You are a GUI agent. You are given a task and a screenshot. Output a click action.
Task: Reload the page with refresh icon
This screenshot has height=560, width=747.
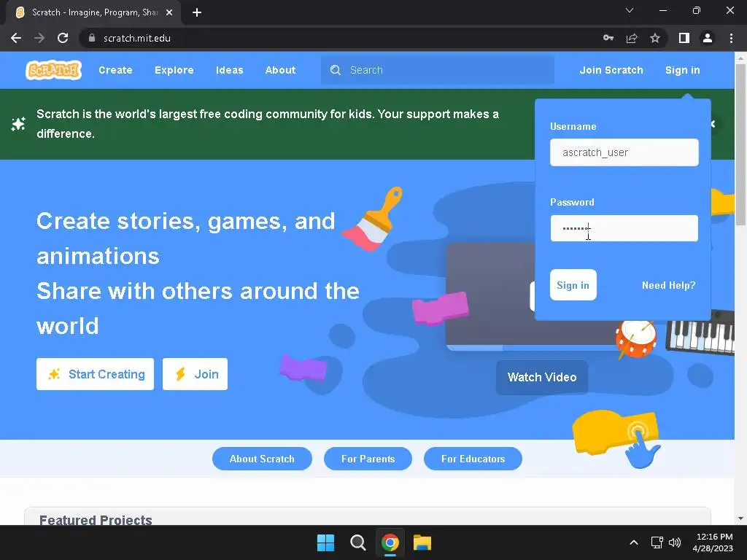pyautogui.click(x=63, y=38)
